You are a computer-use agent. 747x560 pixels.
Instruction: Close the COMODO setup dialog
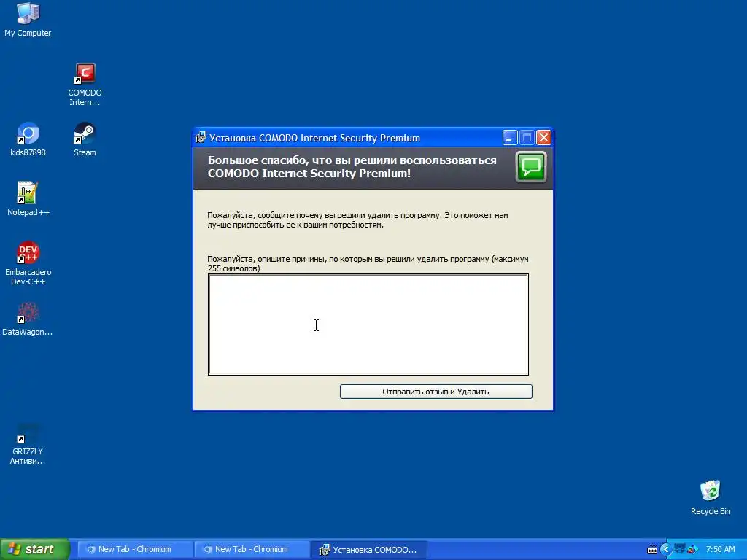click(543, 138)
